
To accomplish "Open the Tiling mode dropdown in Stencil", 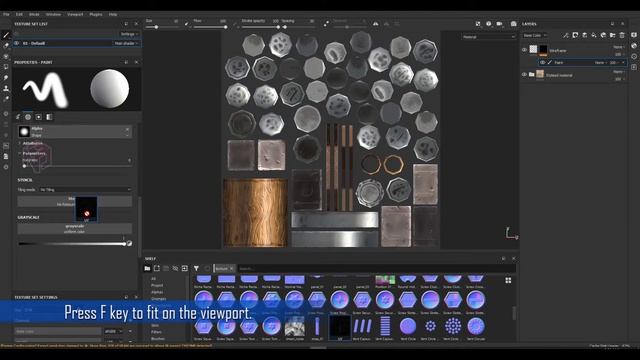I will click(85, 190).
